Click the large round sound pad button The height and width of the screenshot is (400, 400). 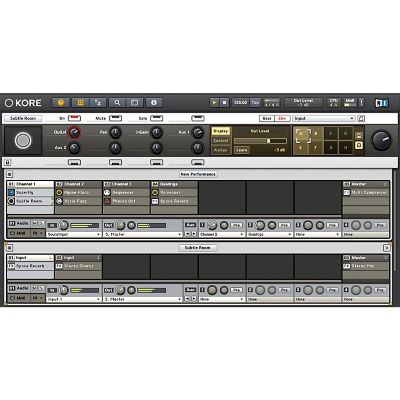(x=23, y=140)
